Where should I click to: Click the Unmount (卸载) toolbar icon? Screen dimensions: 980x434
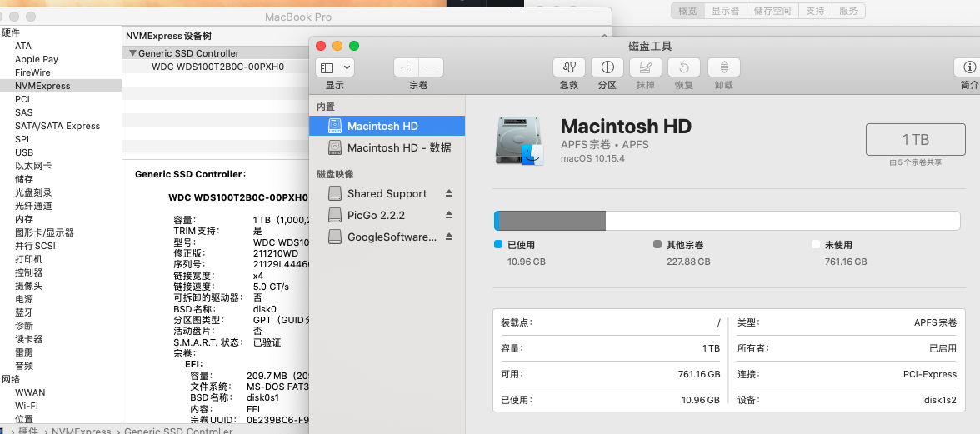[723, 67]
